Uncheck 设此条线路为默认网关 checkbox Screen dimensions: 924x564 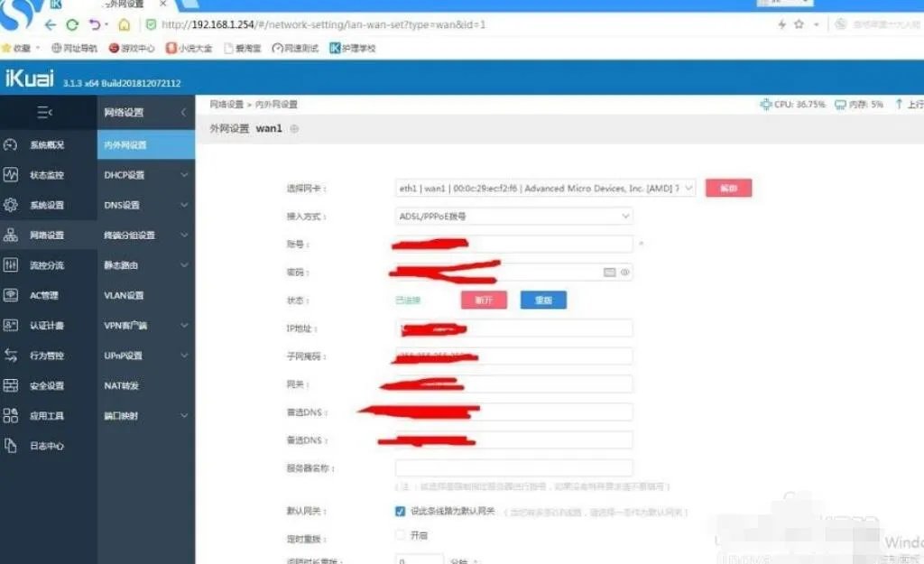[400, 511]
